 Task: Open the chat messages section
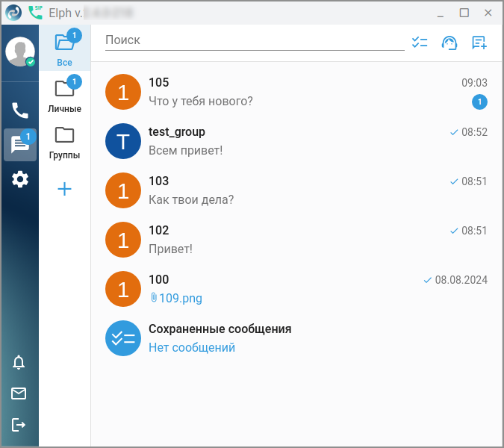click(x=20, y=145)
